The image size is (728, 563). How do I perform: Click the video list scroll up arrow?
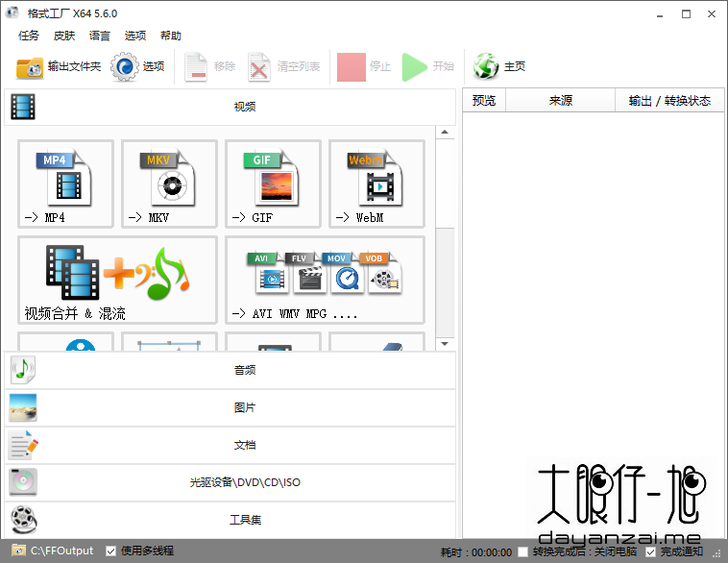[445, 133]
